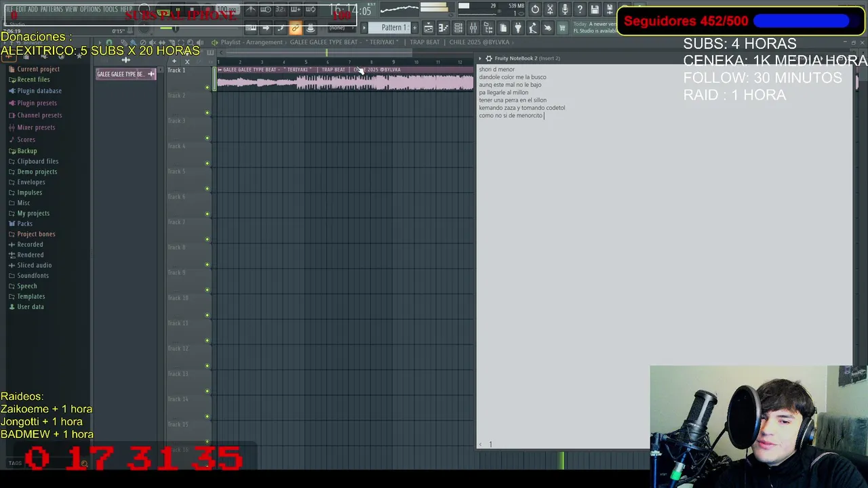Screen dimensions: 868x488
Task: Open the Envelopes folder
Action: pyautogui.click(x=31, y=182)
